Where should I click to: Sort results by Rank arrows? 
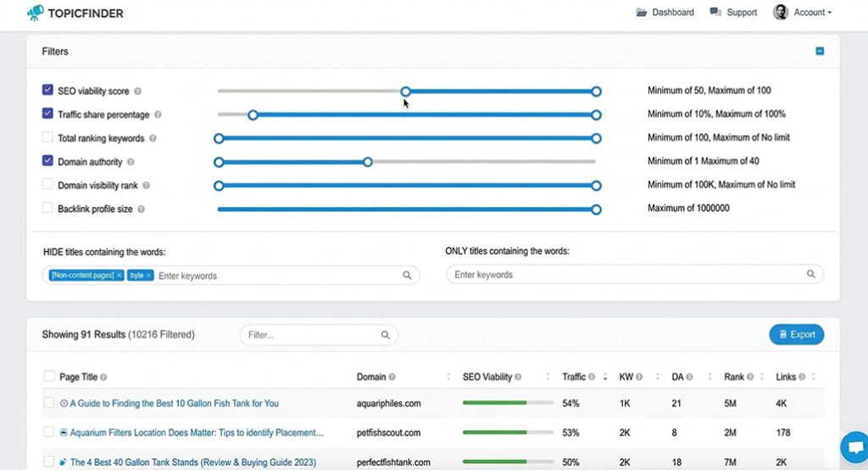pyautogui.click(x=762, y=377)
